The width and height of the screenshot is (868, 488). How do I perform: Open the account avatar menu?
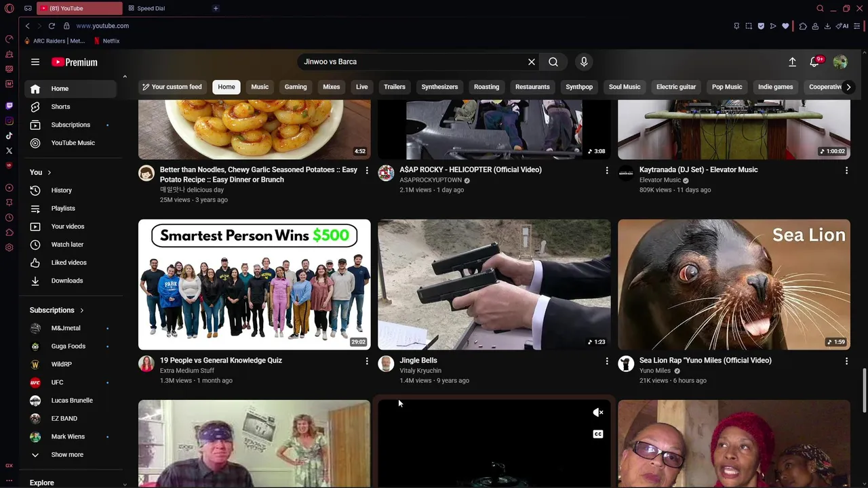840,62
